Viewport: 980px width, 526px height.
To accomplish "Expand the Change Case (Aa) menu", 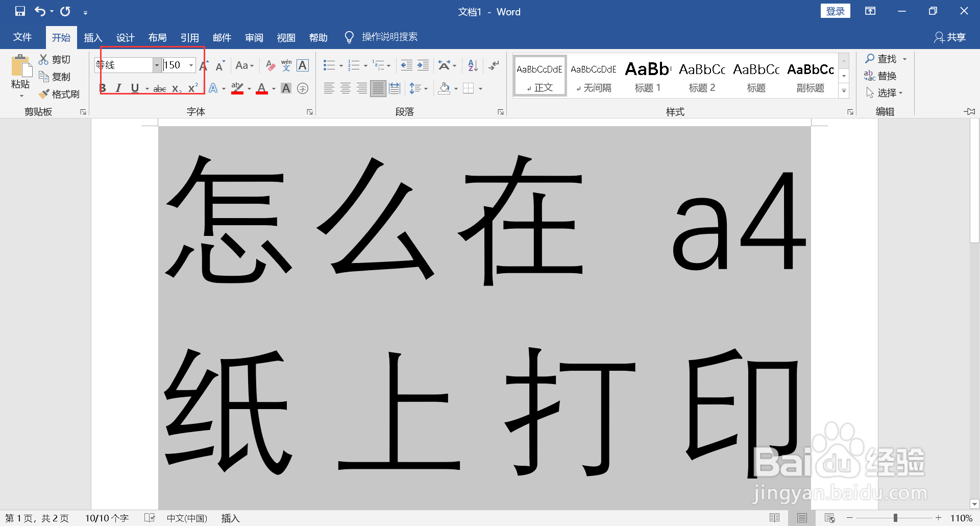I will [x=244, y=65].
